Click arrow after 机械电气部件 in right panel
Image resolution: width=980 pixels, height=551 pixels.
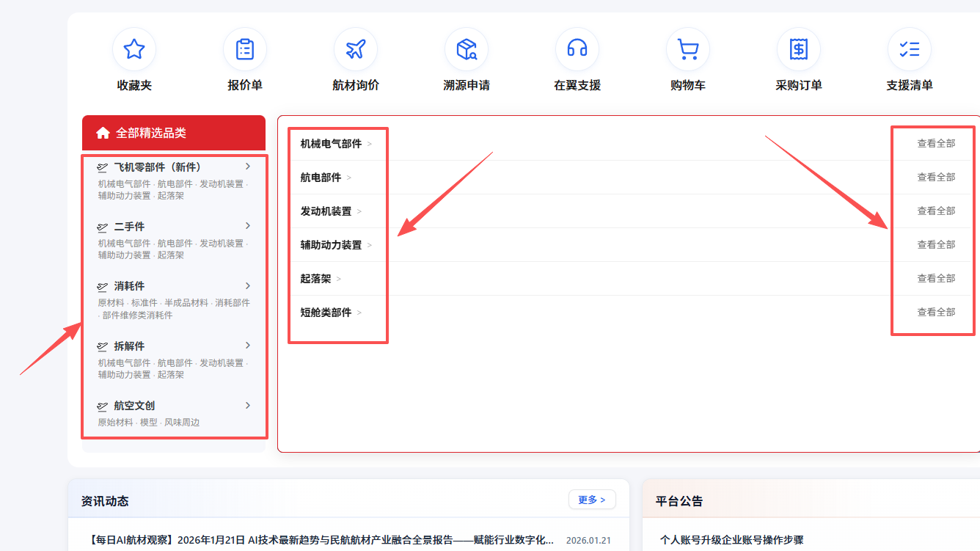pos(370,144)
